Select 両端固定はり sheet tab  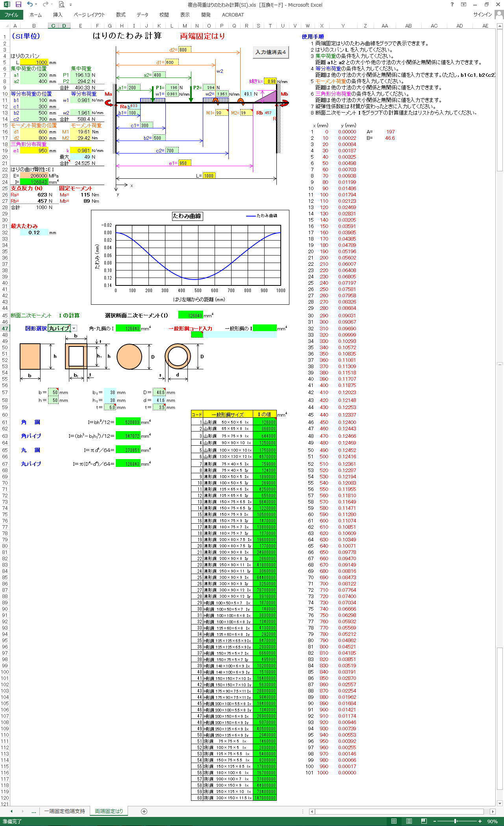click(x=109, y=811)
